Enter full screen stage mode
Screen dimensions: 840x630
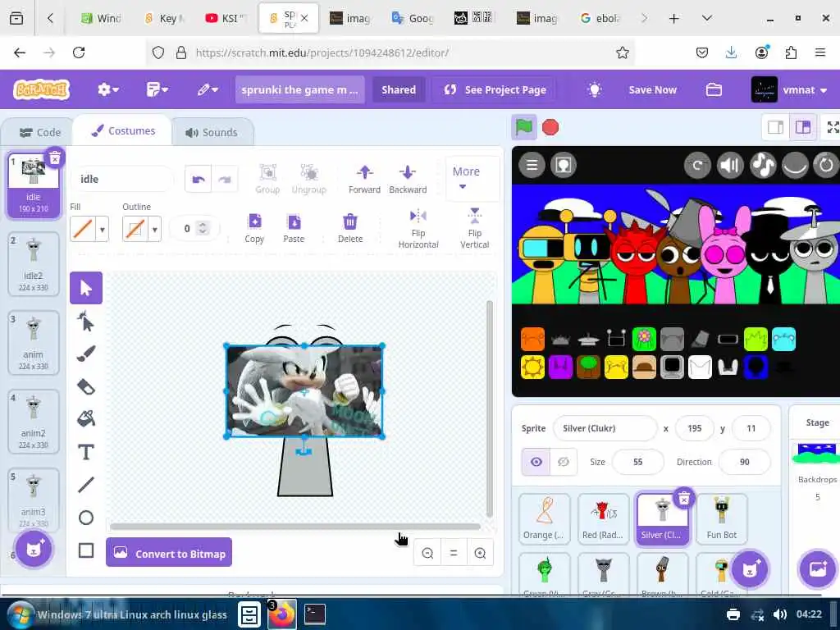tap(832, 127)
